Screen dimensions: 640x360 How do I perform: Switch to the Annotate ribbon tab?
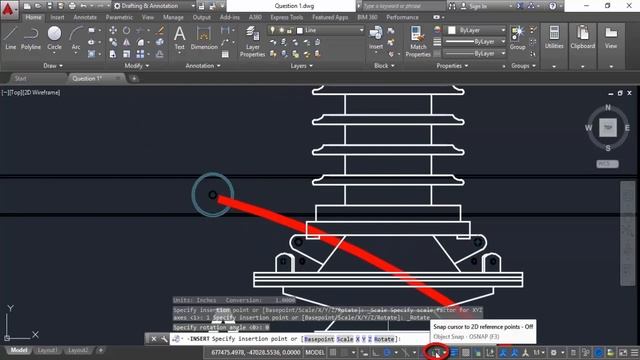85,18
